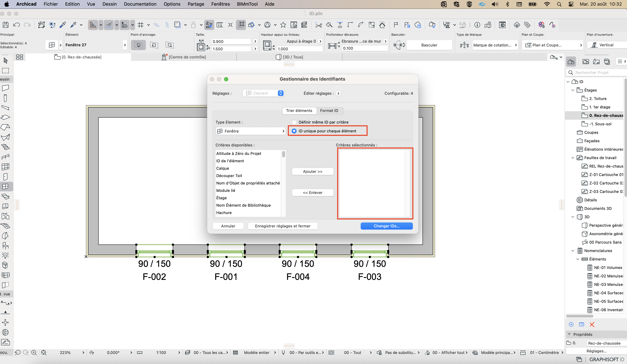Viewport: 627px width, 364px height.
Task: Open the Documentation menu
Action: 140,4
